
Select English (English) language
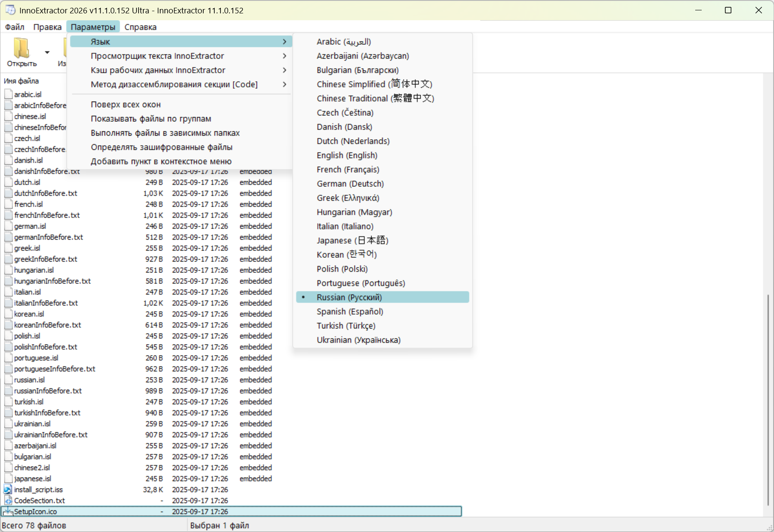(x=383, y=155)
